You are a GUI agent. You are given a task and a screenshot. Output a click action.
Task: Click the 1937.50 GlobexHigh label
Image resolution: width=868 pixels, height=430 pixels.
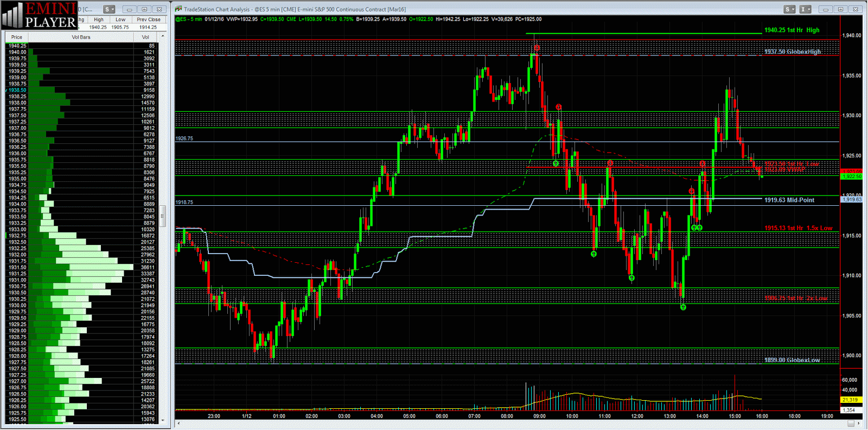point(792,52)
